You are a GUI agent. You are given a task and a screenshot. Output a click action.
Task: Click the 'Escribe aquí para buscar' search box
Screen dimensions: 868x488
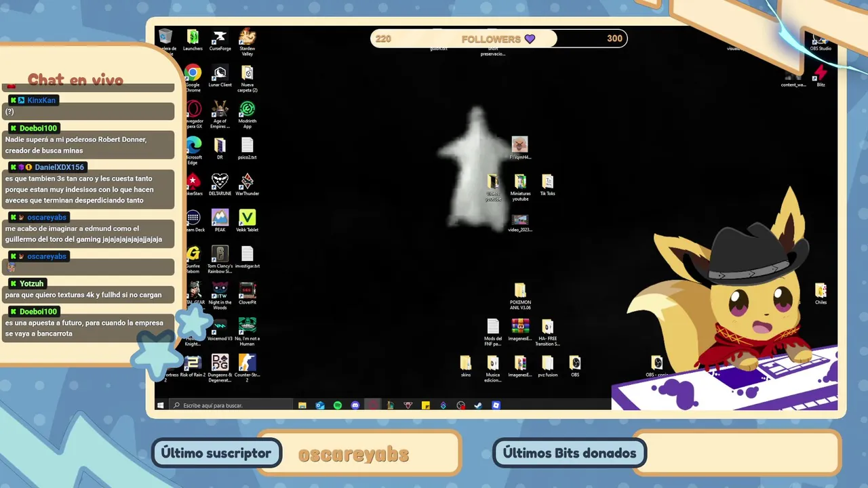tap(230, 405)
